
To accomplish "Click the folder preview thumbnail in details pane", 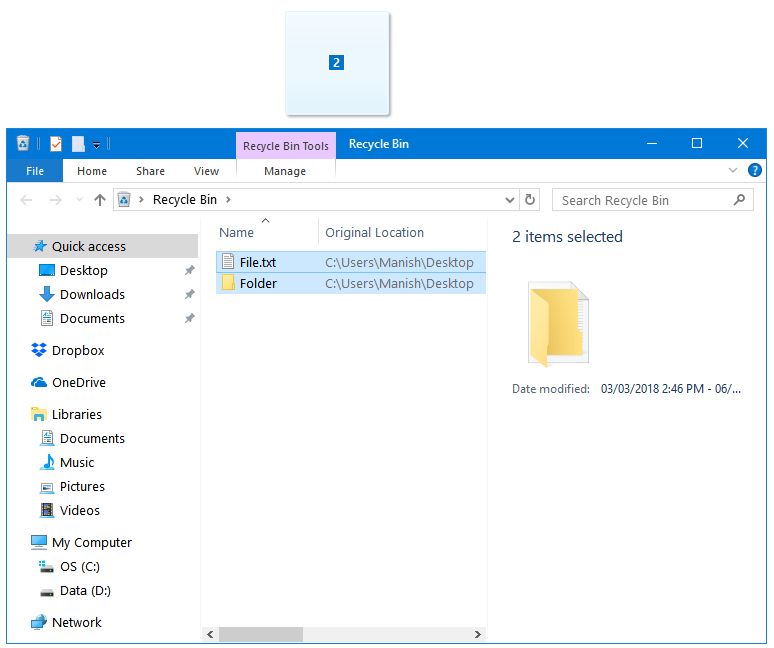I will click(x=558, y=324).
